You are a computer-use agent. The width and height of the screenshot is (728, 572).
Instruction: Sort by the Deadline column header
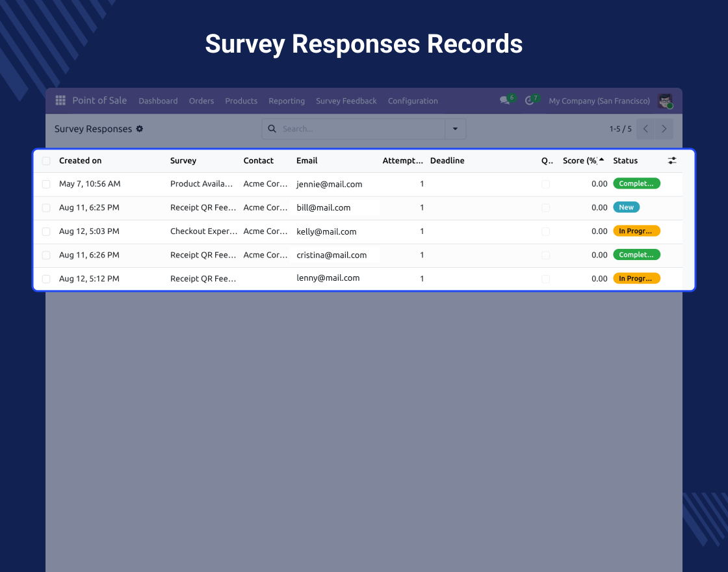click(447, 161)
